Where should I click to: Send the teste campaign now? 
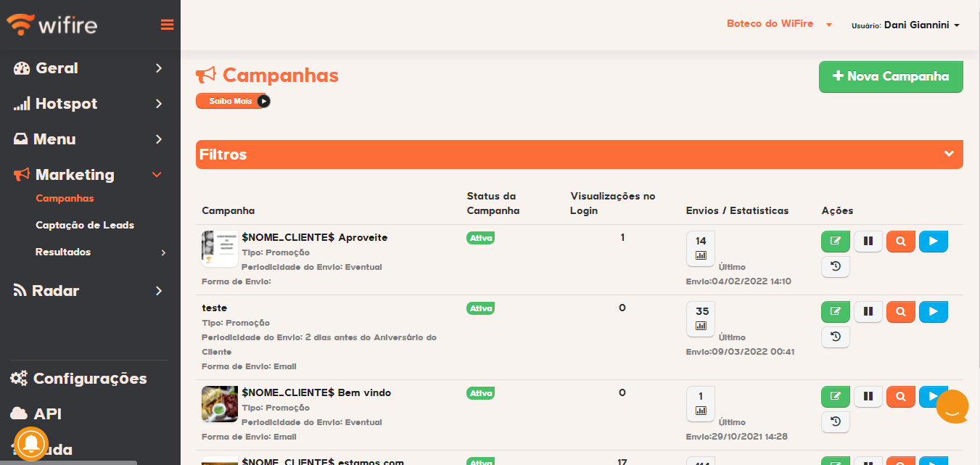pyautogui.click(x=934, y=312)
